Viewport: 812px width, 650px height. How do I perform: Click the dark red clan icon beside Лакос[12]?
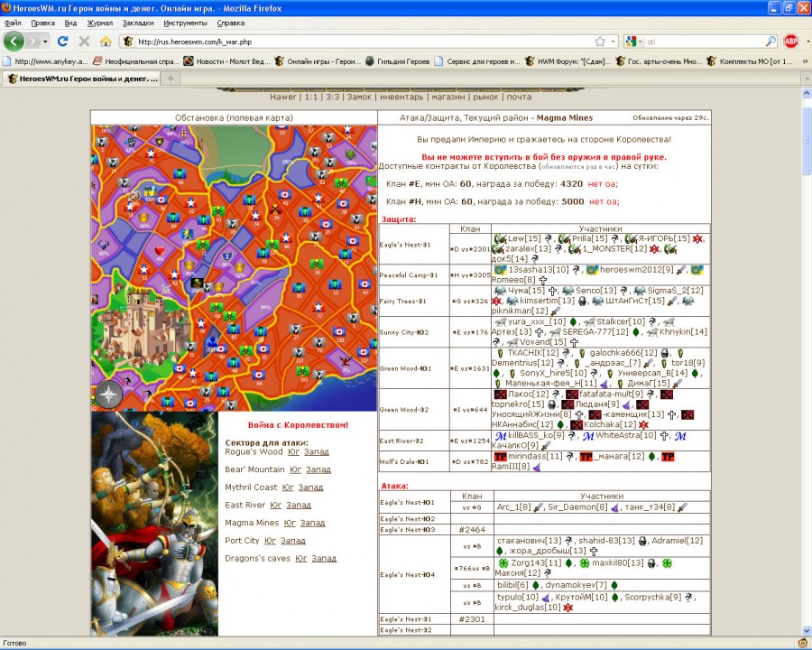point(500,395)
